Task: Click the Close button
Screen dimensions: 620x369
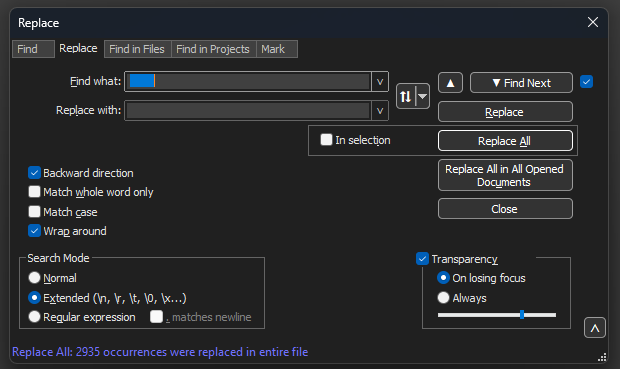Action: (x=505, y=209)
